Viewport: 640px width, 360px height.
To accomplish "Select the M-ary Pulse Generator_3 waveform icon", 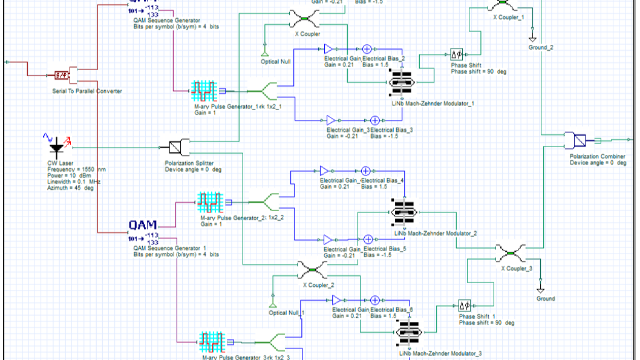I will 212,342.
